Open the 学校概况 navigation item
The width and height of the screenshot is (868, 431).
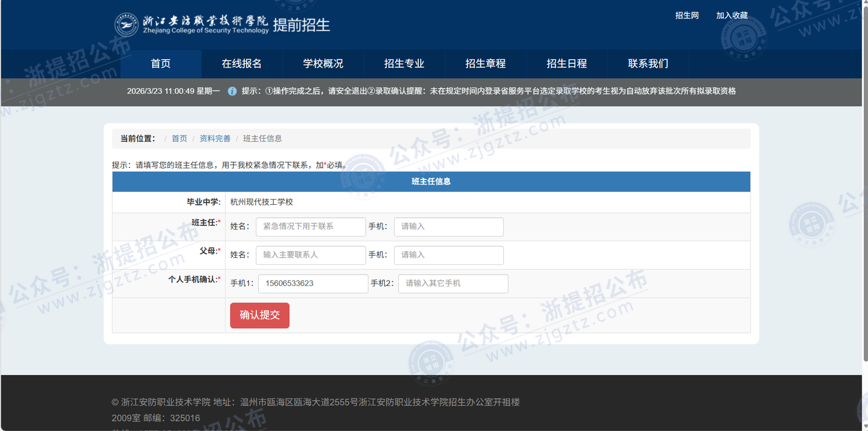point(323,64)
